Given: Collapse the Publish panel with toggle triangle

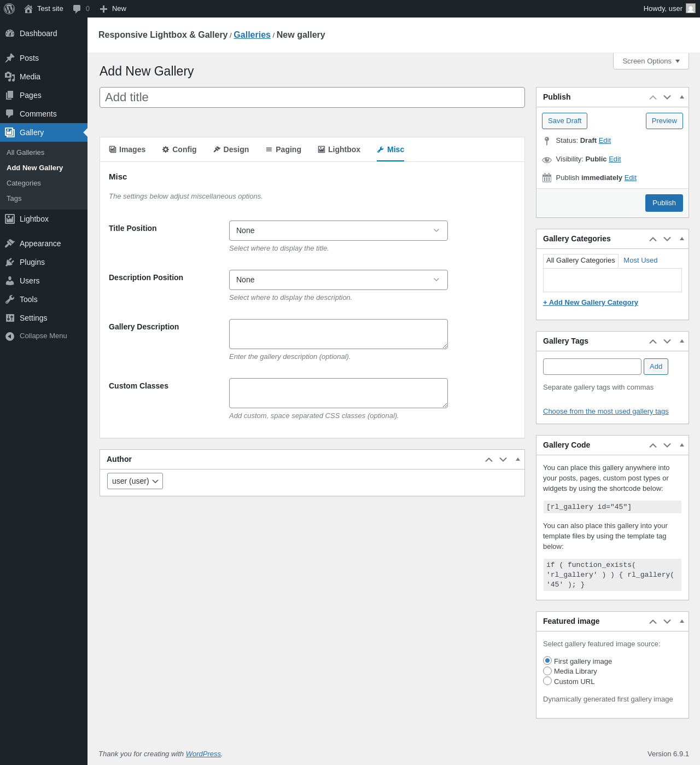Looking at the screenshot, I should tap(682, 97).
